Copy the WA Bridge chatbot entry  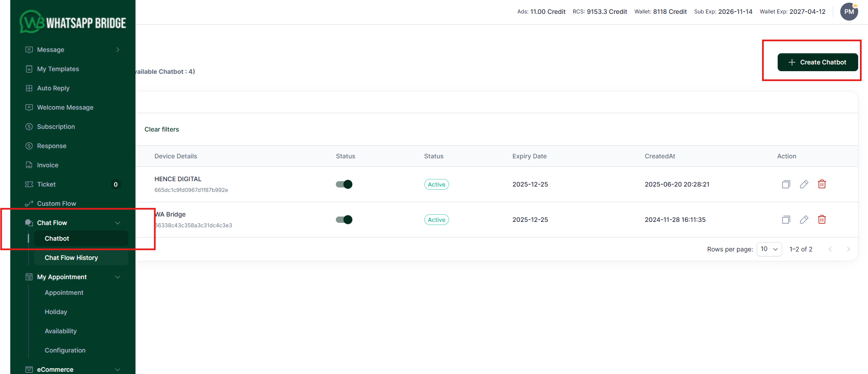point(786,220)
